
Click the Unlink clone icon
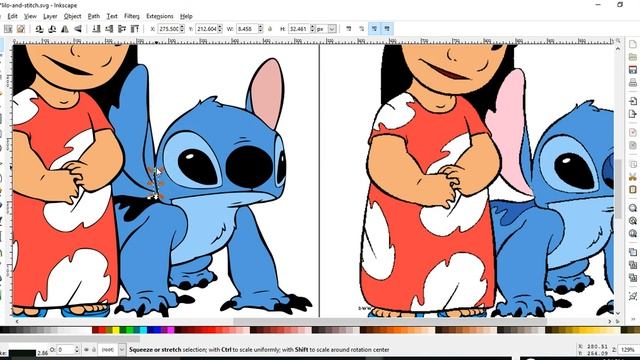pos(633,278)
